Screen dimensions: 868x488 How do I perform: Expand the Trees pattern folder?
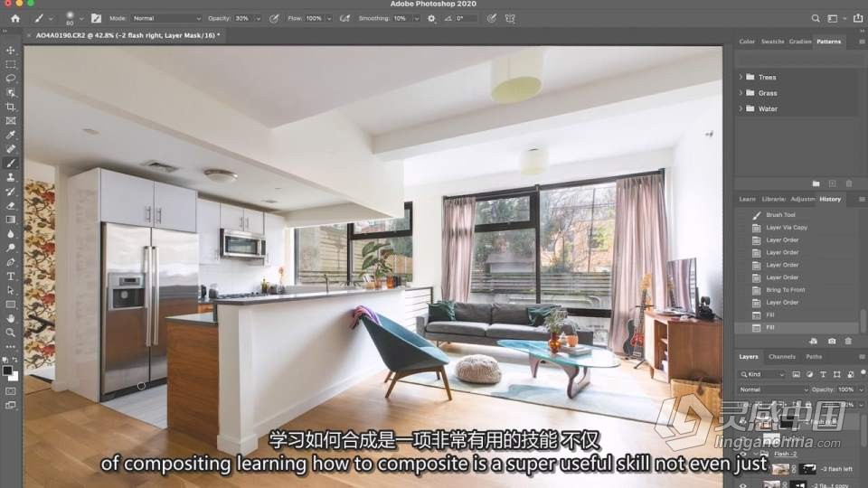(741, 77)
